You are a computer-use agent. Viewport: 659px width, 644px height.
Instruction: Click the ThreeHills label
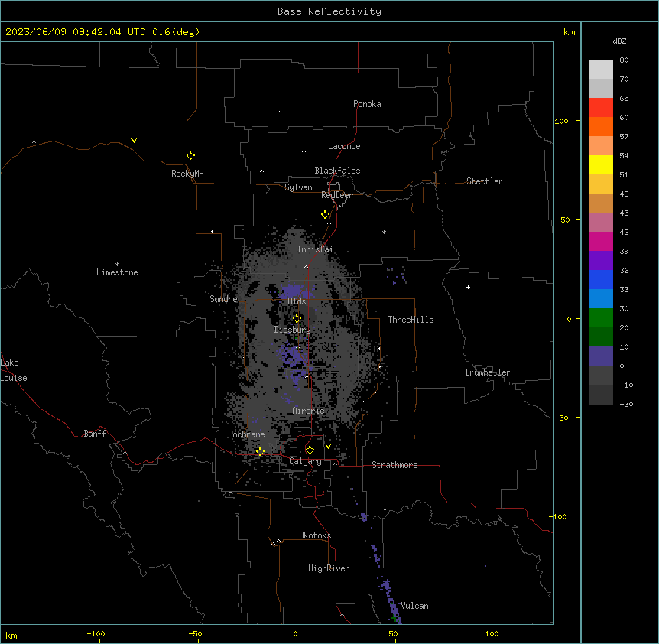click(x=411, y=320)
